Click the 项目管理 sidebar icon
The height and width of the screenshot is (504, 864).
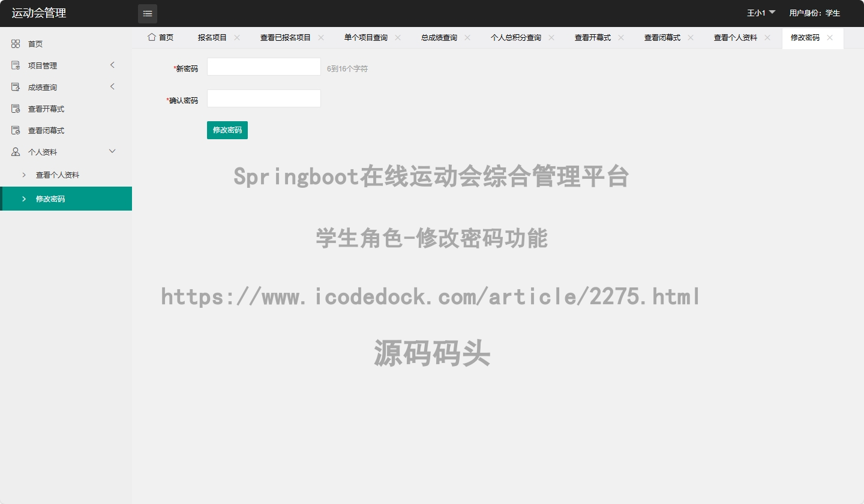tap(16, 65)
